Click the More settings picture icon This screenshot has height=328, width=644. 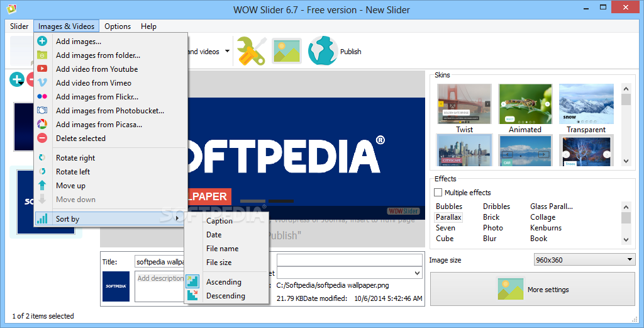(x=511, y=289)
